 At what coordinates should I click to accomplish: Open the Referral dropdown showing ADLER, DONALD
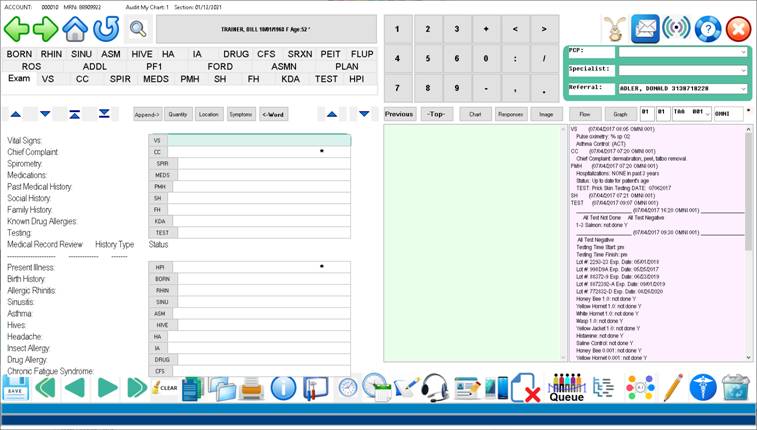coord(682,89)
